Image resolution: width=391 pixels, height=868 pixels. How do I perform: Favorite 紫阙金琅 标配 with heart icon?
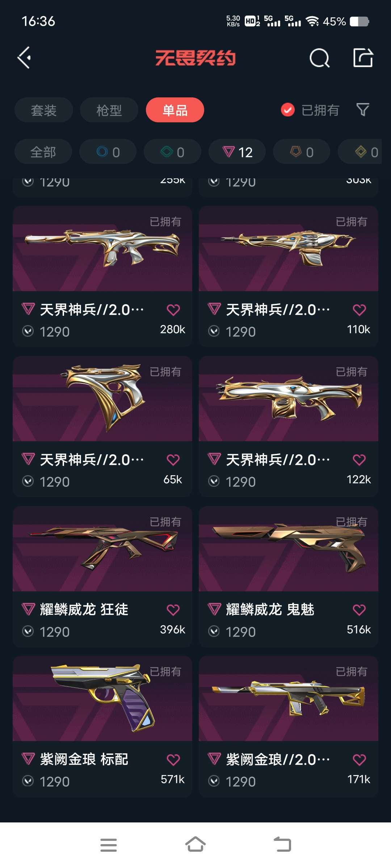tap(173, 759)
